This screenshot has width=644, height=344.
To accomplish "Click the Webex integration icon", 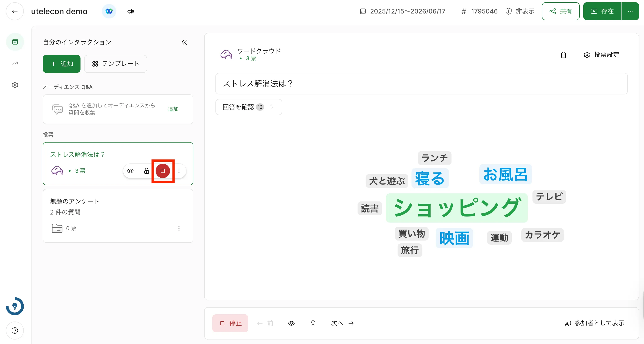I will click(109, 11).
